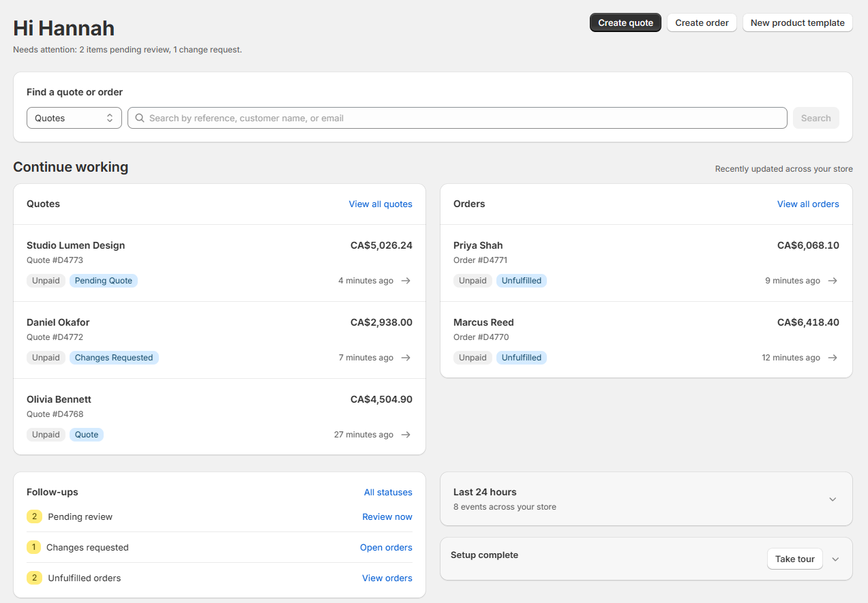Click Unfulfilled badge on Priya Shah order

click(522, 281)
